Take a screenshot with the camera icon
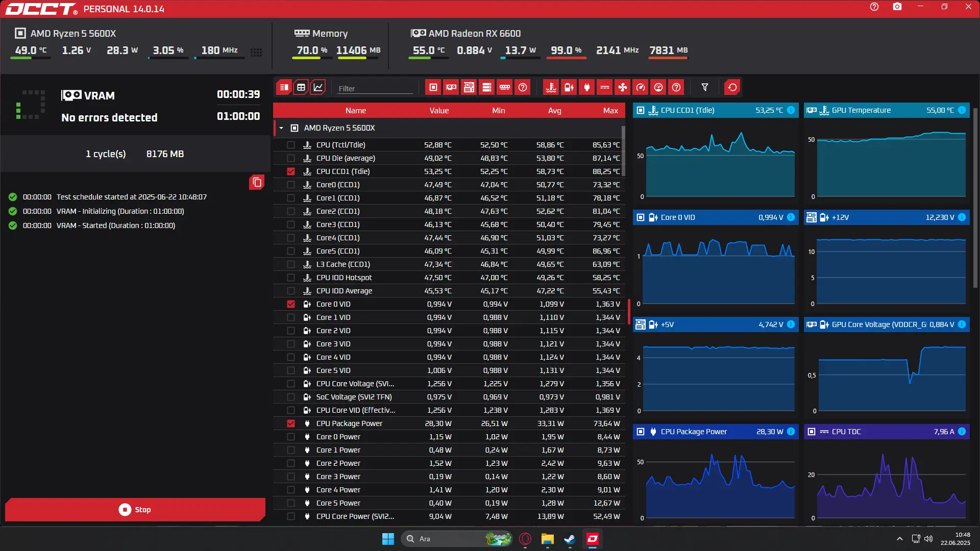Image resolution: width=980 pixels, height=551 pixels. coord(897,7)
